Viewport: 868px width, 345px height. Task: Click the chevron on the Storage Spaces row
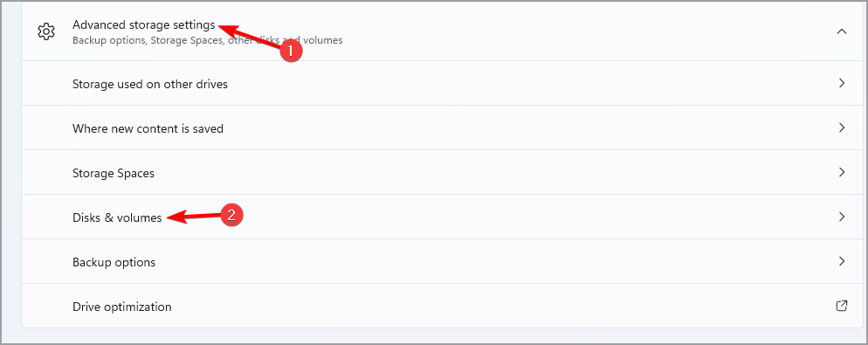click(x=842, y=172)
